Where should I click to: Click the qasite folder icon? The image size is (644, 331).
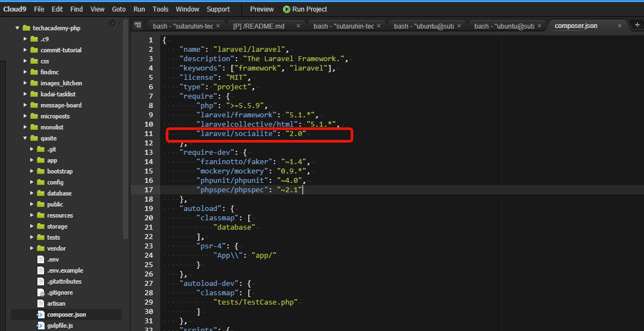click(x=33, y=138)
